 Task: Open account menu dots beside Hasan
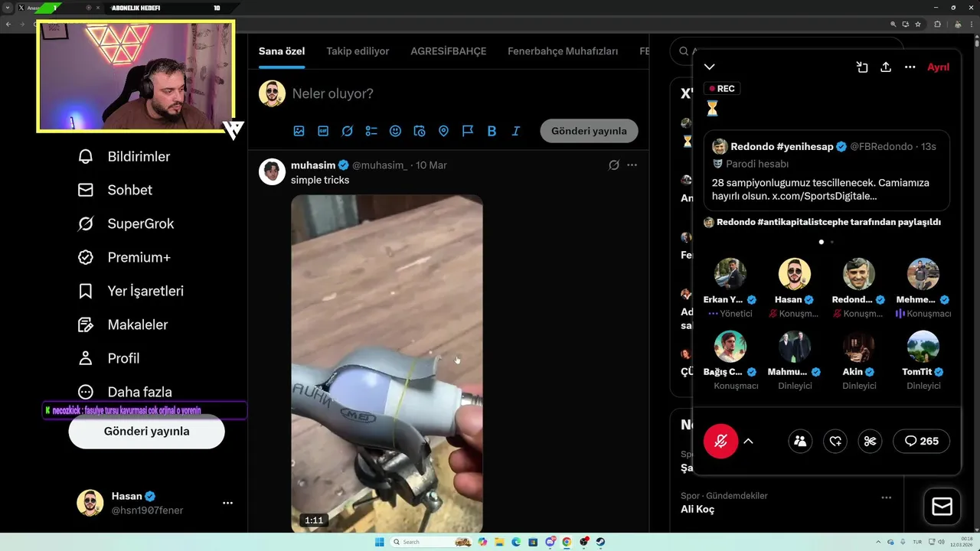point(227,503)
